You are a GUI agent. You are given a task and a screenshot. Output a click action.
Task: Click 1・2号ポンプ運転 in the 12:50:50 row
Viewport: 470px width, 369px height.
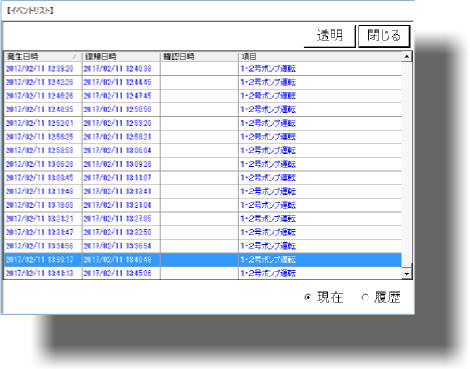tap(268, 110)
